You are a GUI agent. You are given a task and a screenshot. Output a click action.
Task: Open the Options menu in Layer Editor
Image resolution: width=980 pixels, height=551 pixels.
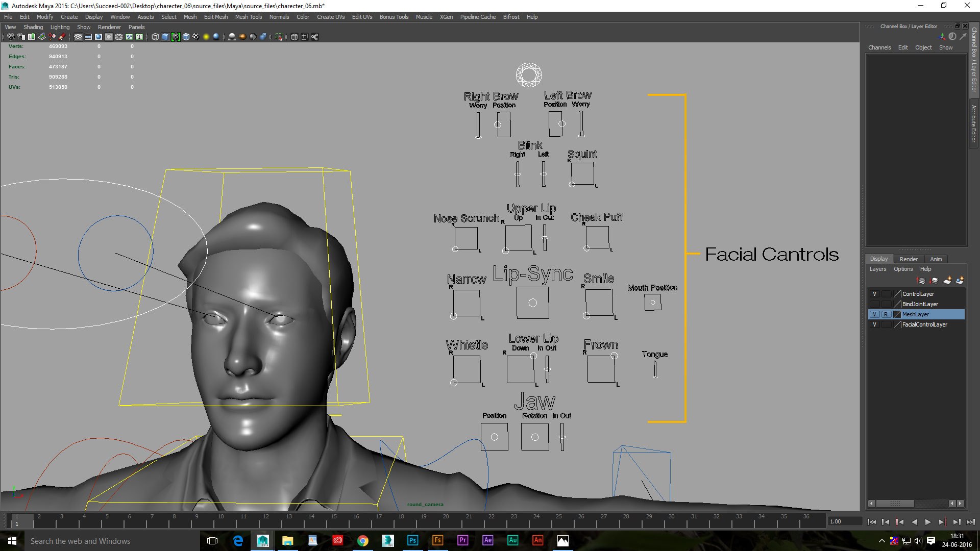click(x=903, y=269)
